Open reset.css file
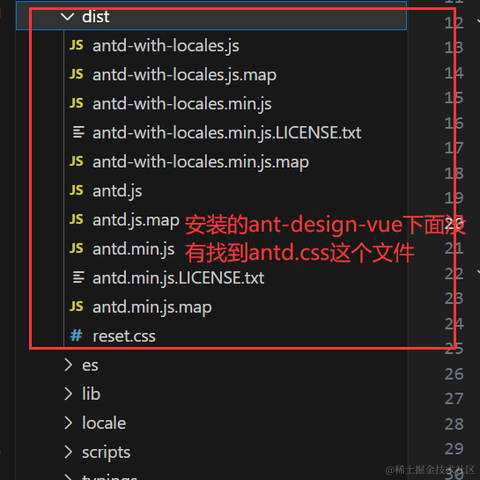 pos(124,336)
